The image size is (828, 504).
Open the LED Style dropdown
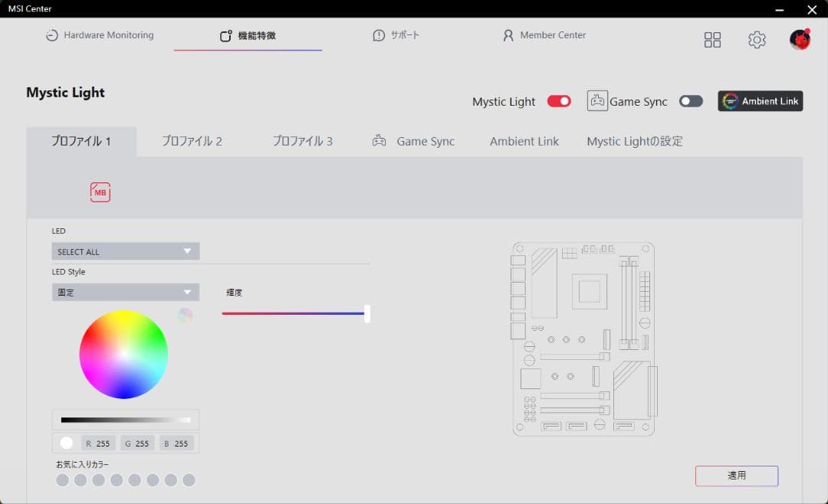(126, 292)
